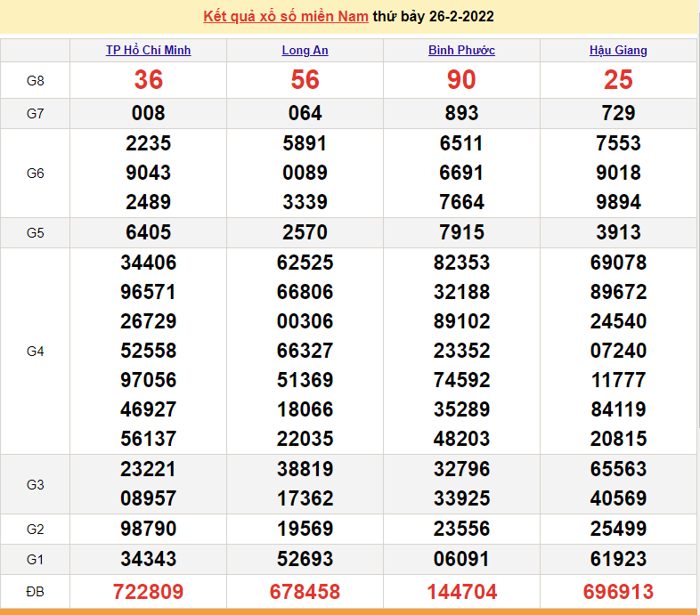700x615 pixels.
Task: Select the G3 number 38819
Action: [x=305, y=469]
